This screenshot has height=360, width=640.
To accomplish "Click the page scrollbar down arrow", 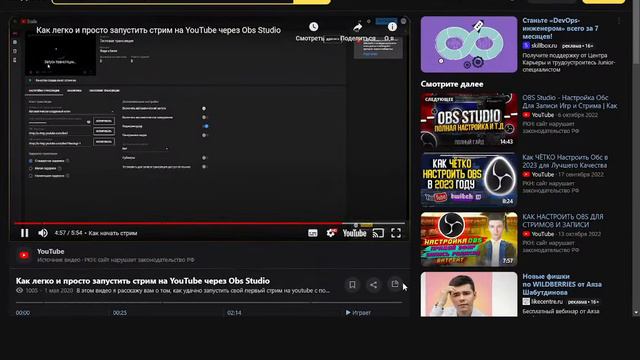I will pyautogui.click(x=636, y=313).
